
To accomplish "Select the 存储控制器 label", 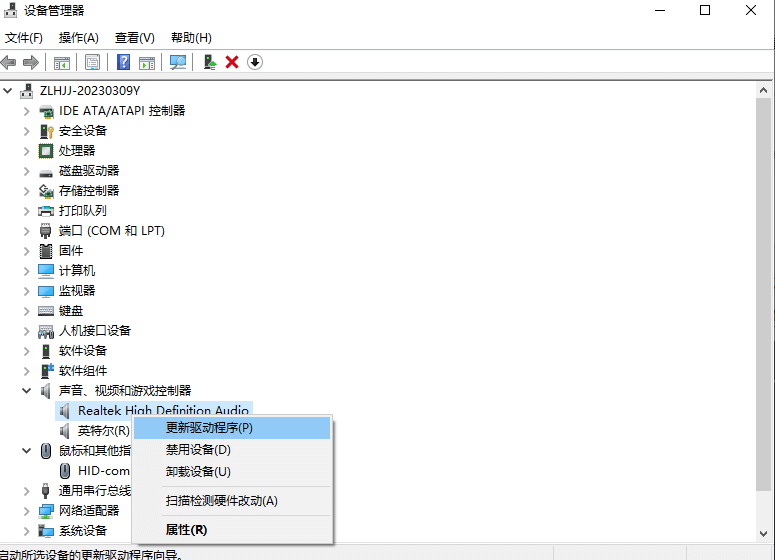I will pos(89,191).
